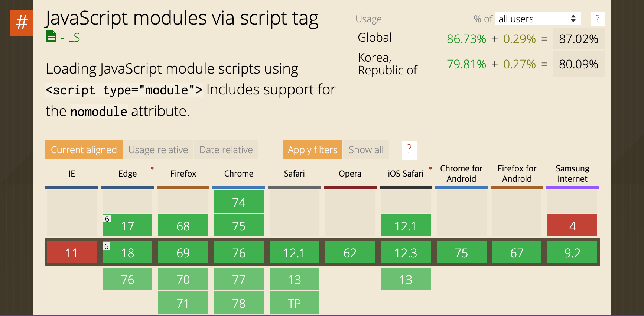Open the filters help question mark
The height and width of the screenshot is (316, 644).
click(x=409, y=150)
